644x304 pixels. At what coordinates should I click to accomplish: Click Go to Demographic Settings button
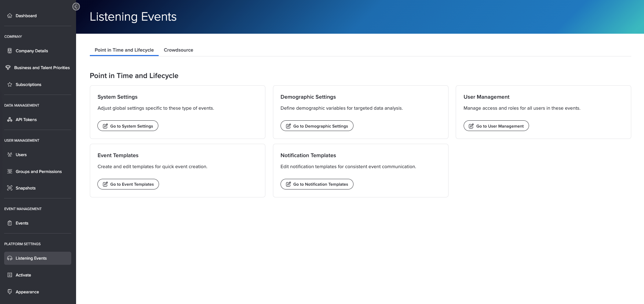pyautogui.click(x=317, y=126)
